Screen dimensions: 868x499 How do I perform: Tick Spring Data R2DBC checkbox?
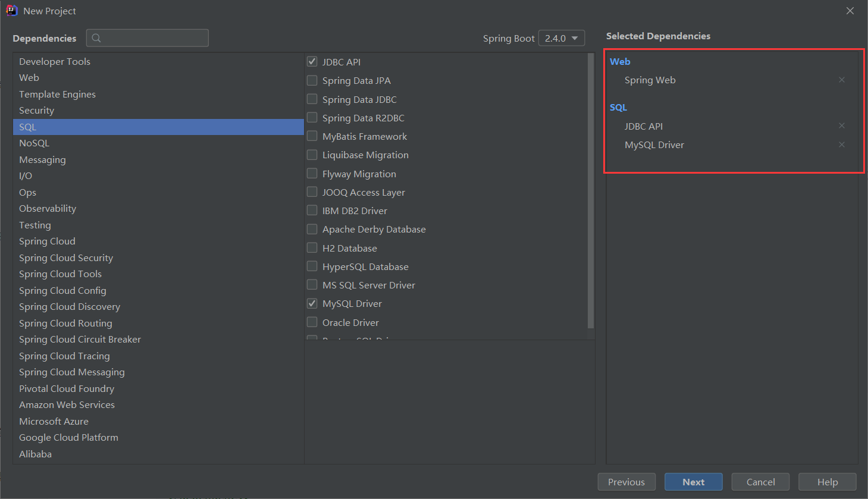312,117
